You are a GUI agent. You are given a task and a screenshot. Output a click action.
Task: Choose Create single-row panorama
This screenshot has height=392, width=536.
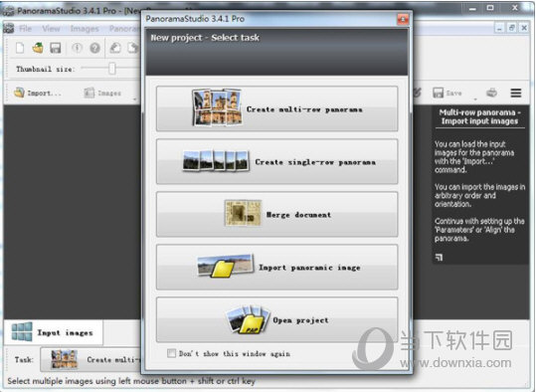pos(276,161)
